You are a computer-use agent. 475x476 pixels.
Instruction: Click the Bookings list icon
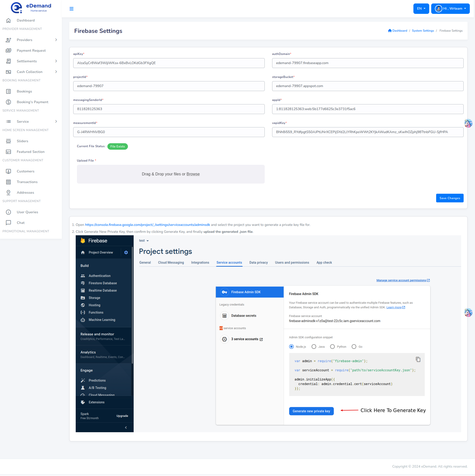[8, 92]
